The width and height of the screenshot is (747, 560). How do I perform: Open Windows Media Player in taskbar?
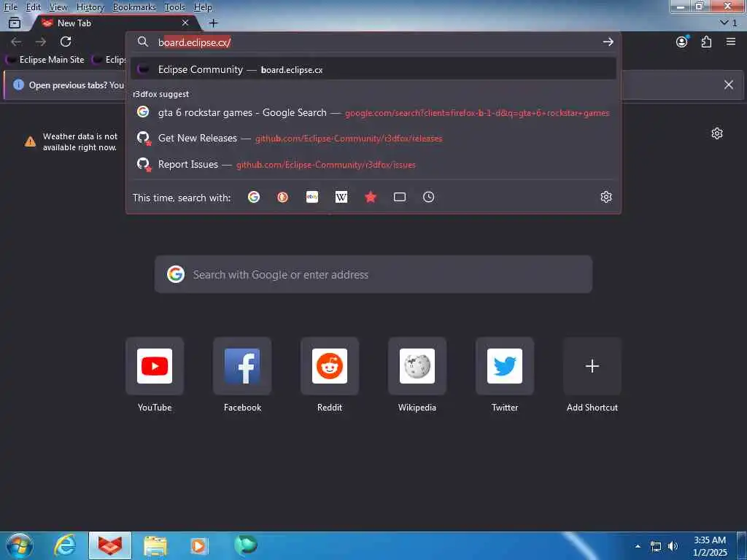[199, 546]
